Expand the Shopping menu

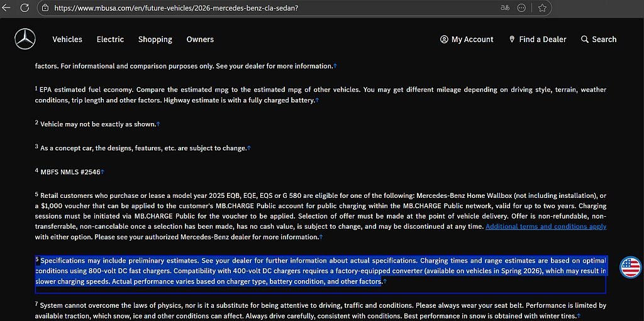point(155,40)
